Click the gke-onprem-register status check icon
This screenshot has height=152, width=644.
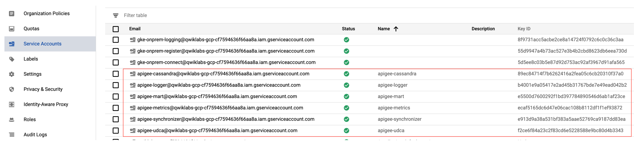tap(346, 51)
